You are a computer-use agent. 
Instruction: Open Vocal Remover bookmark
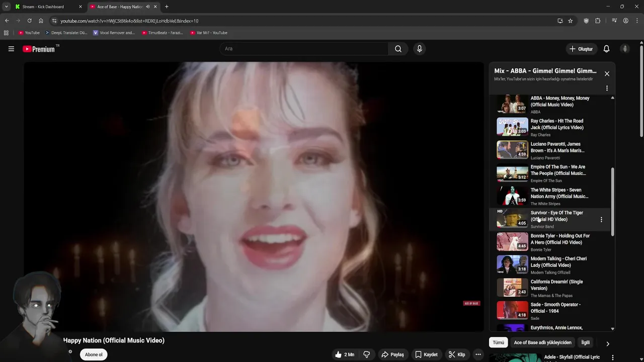tap(114, 33)
